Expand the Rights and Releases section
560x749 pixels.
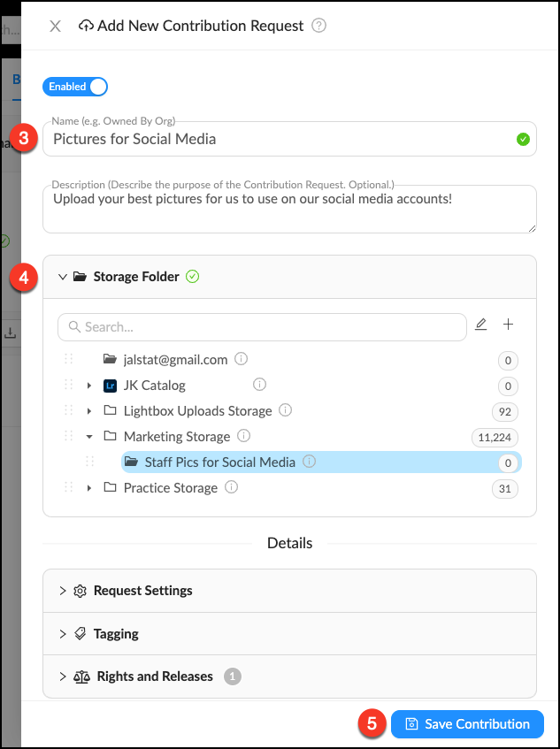pyautogui.click(x=154, y=676)
